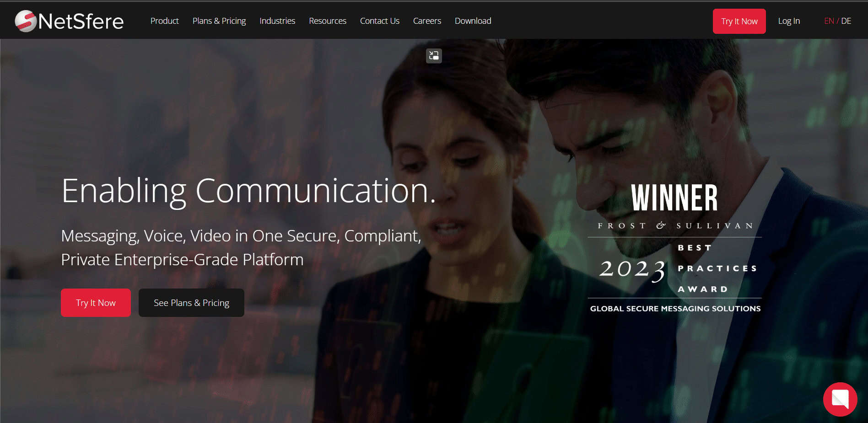Viewport: 868px width, 423px height.
Task: Click the red S icon in the logo
Action: point(25,21)
